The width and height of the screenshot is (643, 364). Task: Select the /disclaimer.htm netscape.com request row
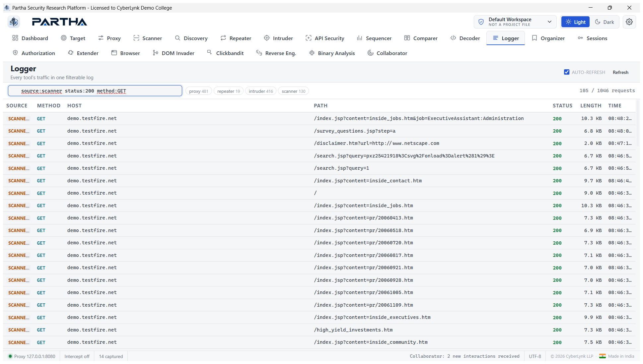320,144
